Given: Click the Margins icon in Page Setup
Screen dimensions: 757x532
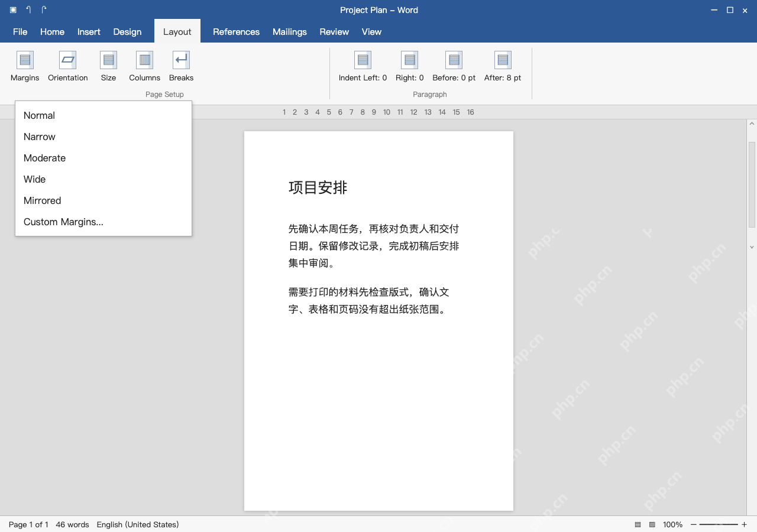Looking at the screenshot, I should [25, 60].
